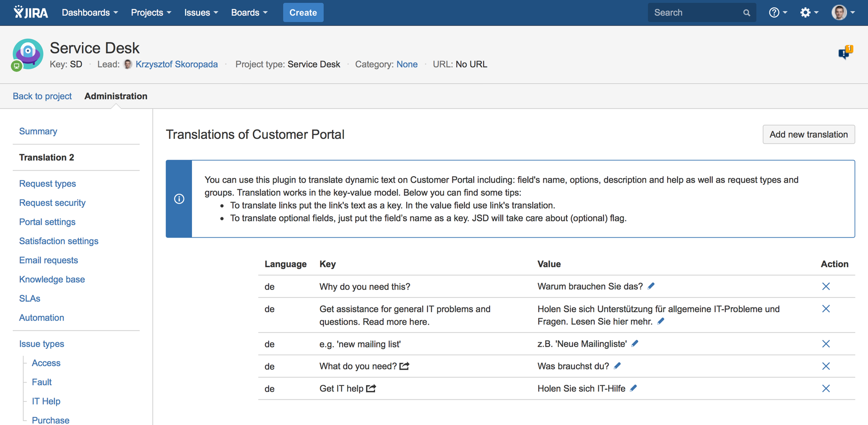Open the settings gear menu
Image resolution: width=868 pixels, height=425 pixels.
click(x=809, y=13)
